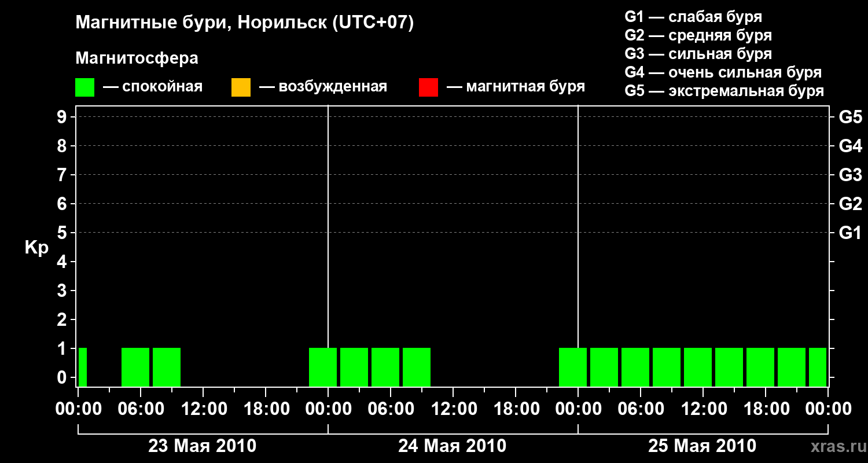Viewport: 868px width, 463px height.
Task: Select the 'G5 — экстремальная буря' legend line
Action: click(x=724, y=91)
